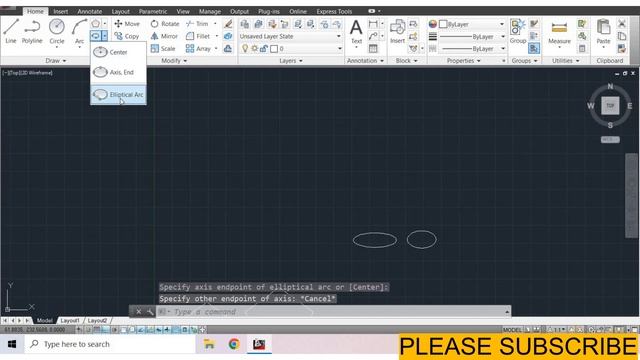Image resolution: width=640 pixels, height=360 pixels.
Task: Click the Polygon tool icon
Action: tap(96, 23)
